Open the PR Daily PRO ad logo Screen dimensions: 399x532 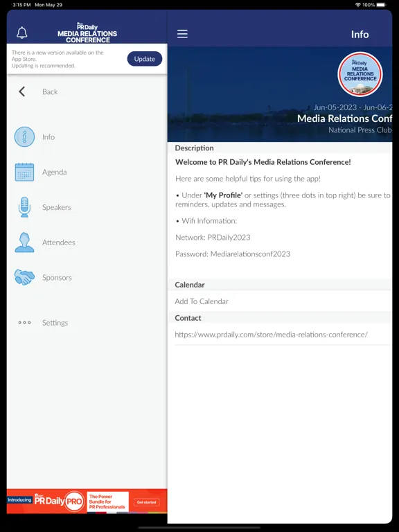(x=60, y=501)
